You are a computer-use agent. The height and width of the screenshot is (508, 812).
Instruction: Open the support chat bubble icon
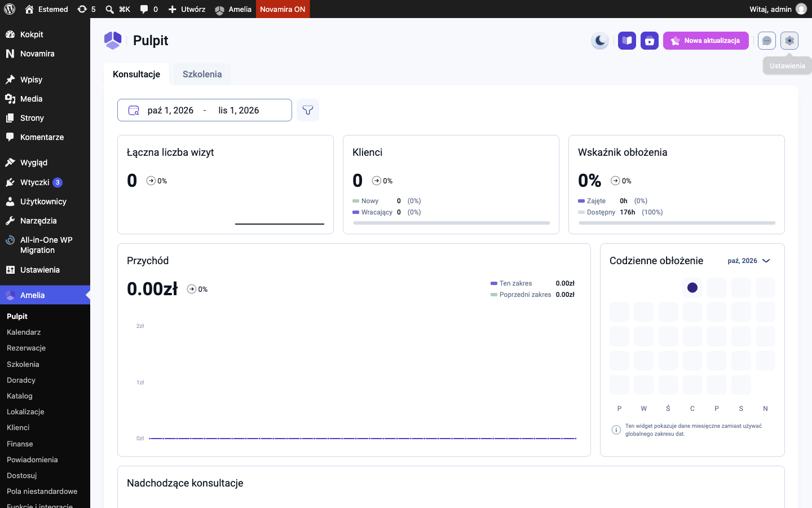(x=767, y=41)
